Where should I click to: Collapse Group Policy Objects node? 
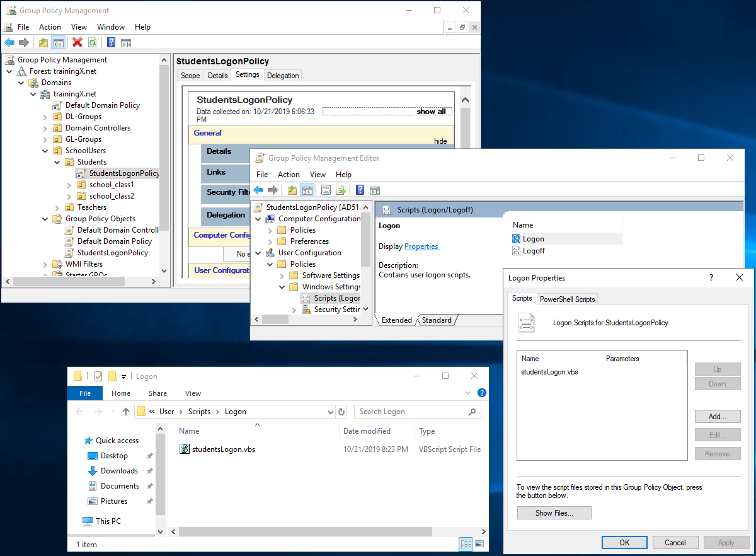[45, 219]
